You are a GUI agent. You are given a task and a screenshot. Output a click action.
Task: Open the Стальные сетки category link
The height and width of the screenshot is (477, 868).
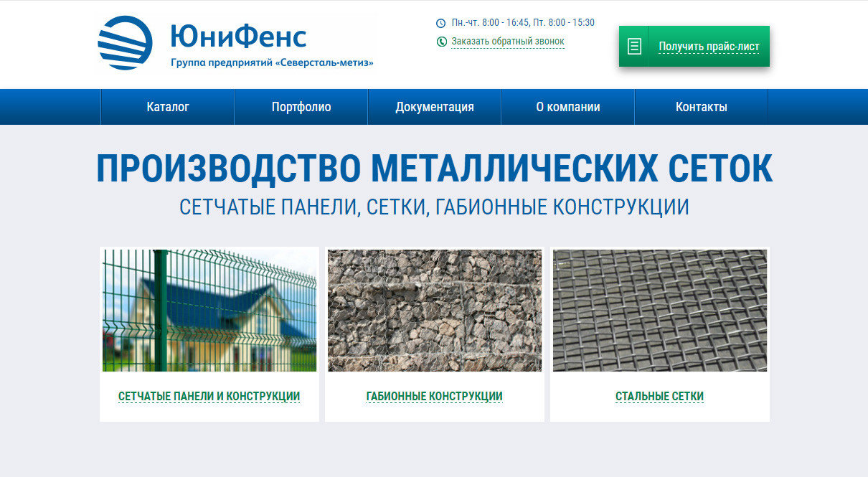pyautogui.click(x=659, y=396)
